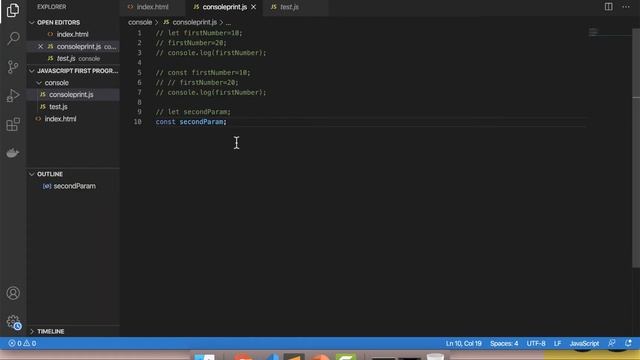Click the console breadcrumb segment
The width and height of the screenshot is (640, 360).
140,22
